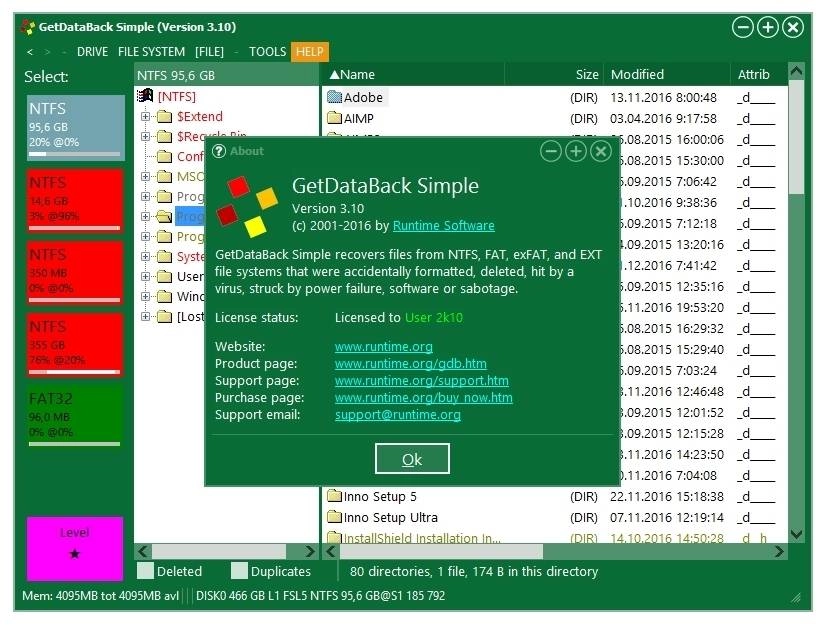830x631 pixels.
Task: Click the Ok button in About dialog
Action: tap(412, 459)
